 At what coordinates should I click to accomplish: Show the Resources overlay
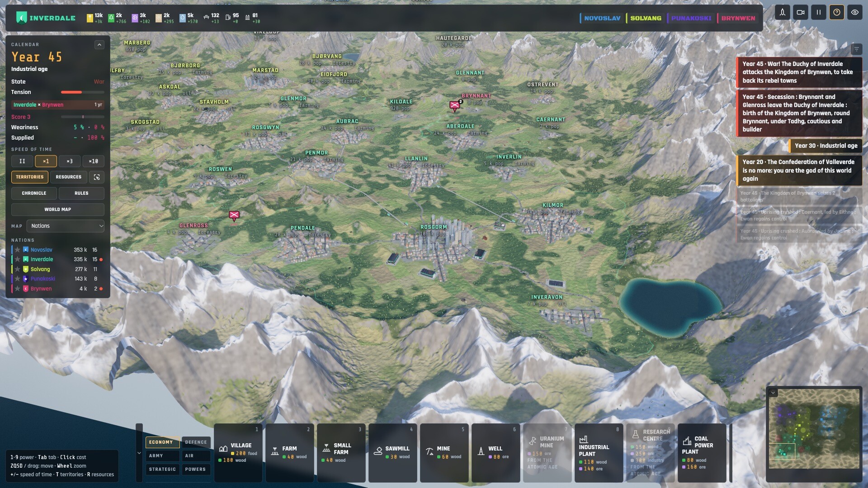[x=69, y=177]
